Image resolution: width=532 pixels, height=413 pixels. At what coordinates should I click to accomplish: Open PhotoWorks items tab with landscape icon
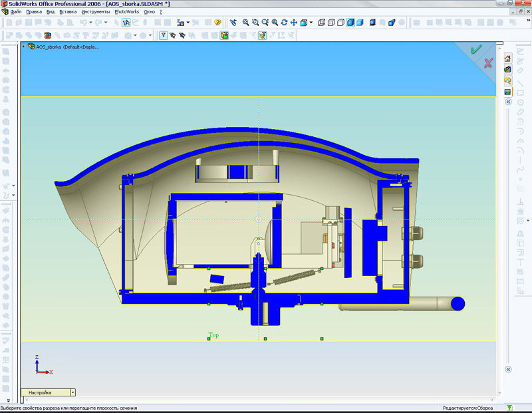pyautogui.click(x=507, y=92)
